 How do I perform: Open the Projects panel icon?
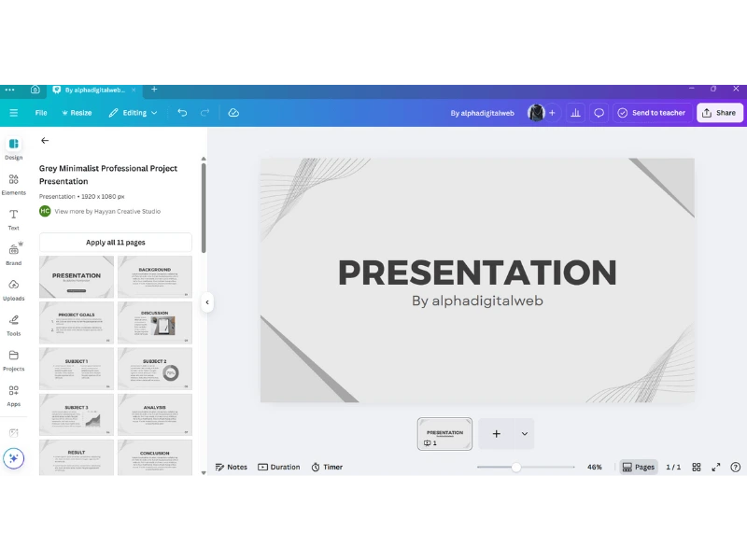tap(13, 360)
